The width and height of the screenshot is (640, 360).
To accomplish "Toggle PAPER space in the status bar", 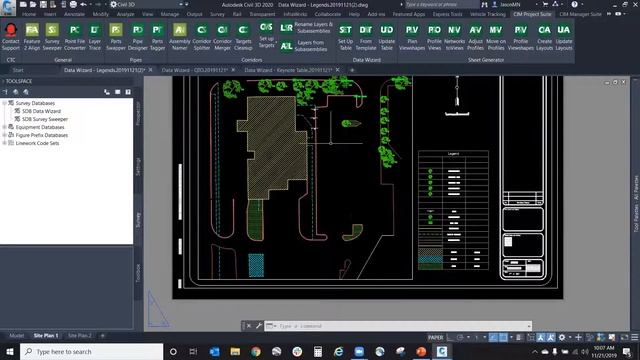I will pos(436,337).
